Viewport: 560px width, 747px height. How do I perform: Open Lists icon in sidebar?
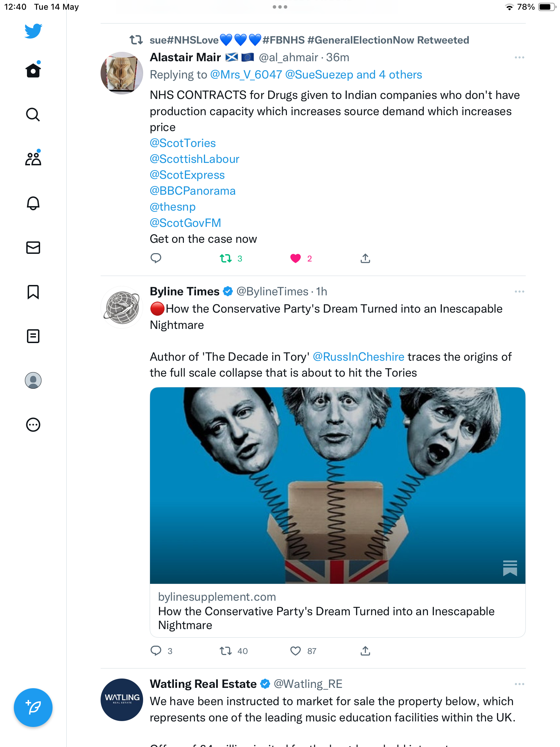(x=33, y=336)
